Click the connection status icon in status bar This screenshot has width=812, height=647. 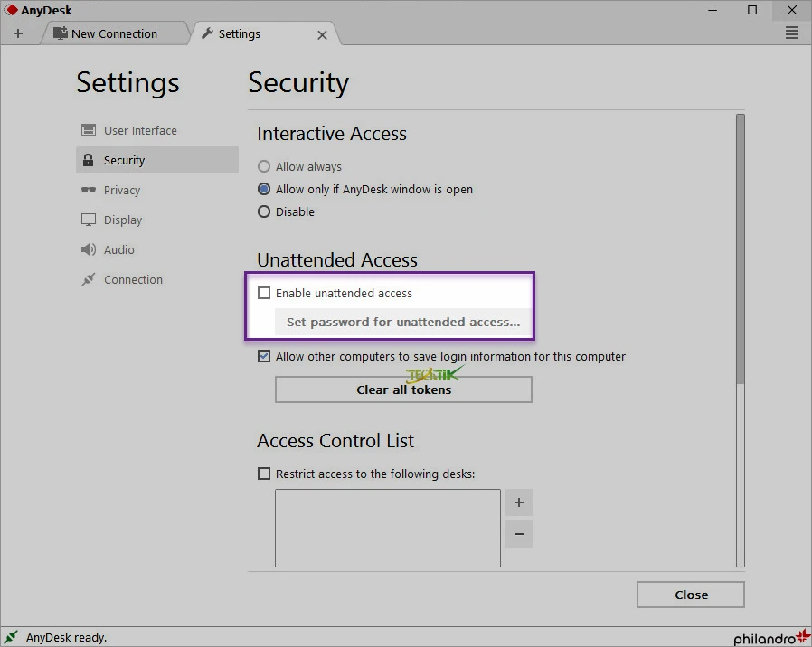tap(10, 637)
